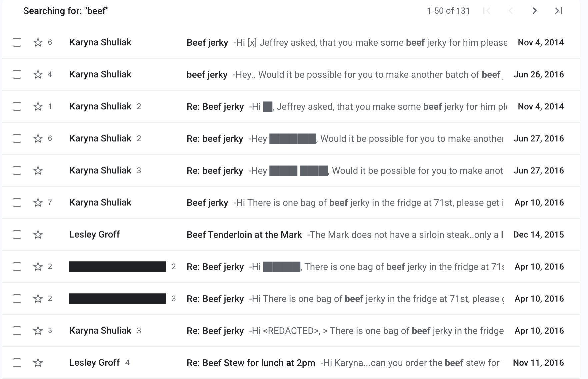Open the Jun 26, 2016 beef jerky email
The width and height of the screenshot is (588, 379).
click(207, 74)
